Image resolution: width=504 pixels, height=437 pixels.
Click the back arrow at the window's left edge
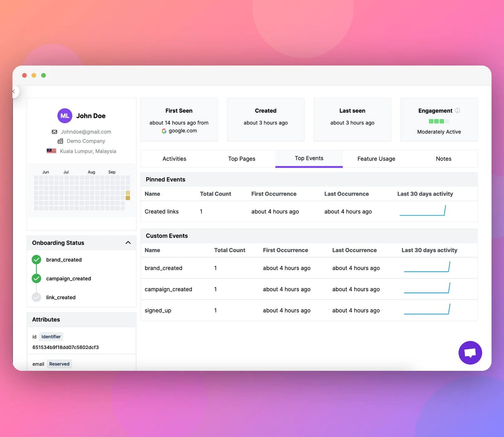pos(14,91)
